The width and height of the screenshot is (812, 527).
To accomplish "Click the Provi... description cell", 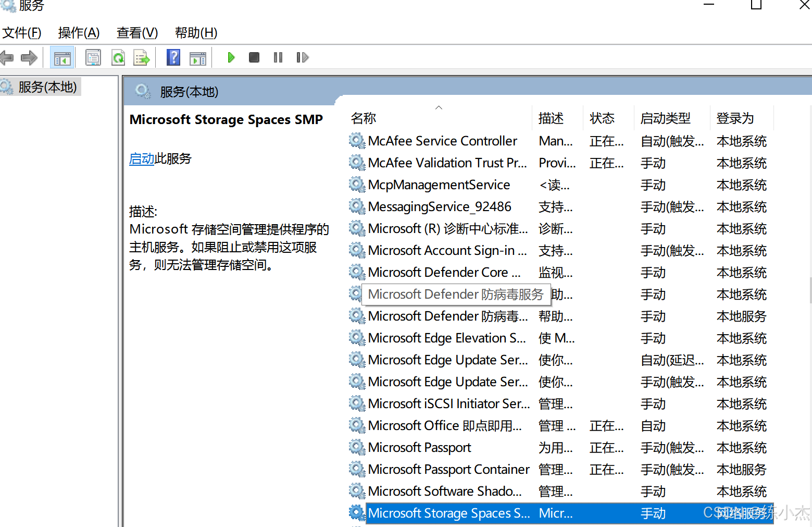I will point(557,163).
